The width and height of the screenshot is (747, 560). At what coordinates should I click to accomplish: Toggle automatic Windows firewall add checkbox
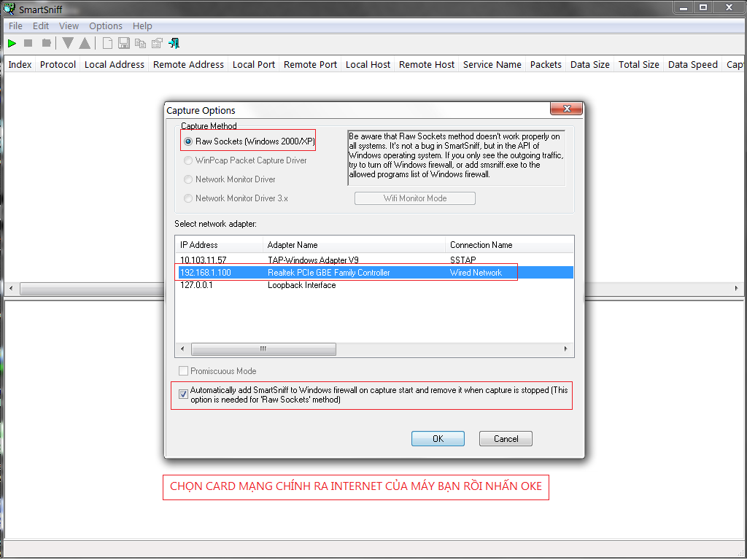click(184, 394)
